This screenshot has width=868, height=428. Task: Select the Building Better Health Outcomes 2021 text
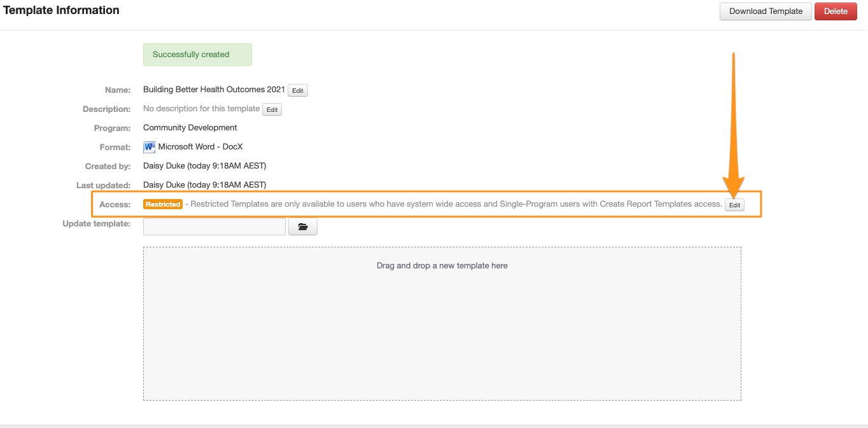pyautogui.click(x=214, y=90)
